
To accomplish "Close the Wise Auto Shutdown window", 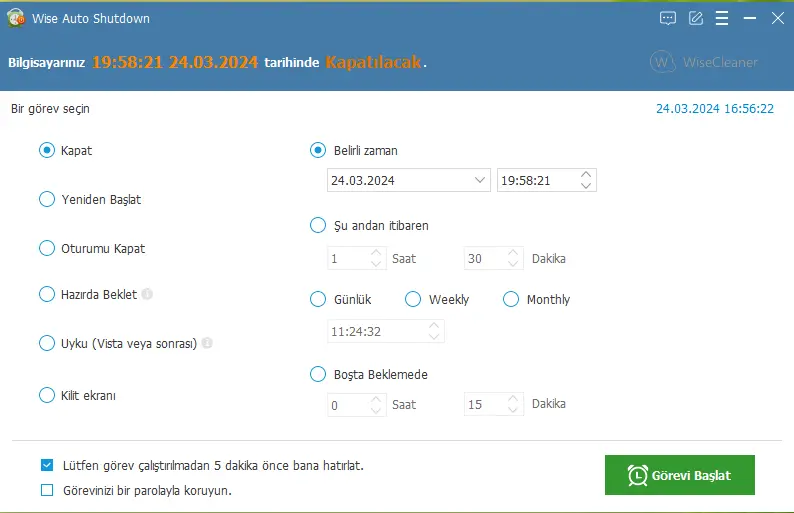I will pos(777,18).
